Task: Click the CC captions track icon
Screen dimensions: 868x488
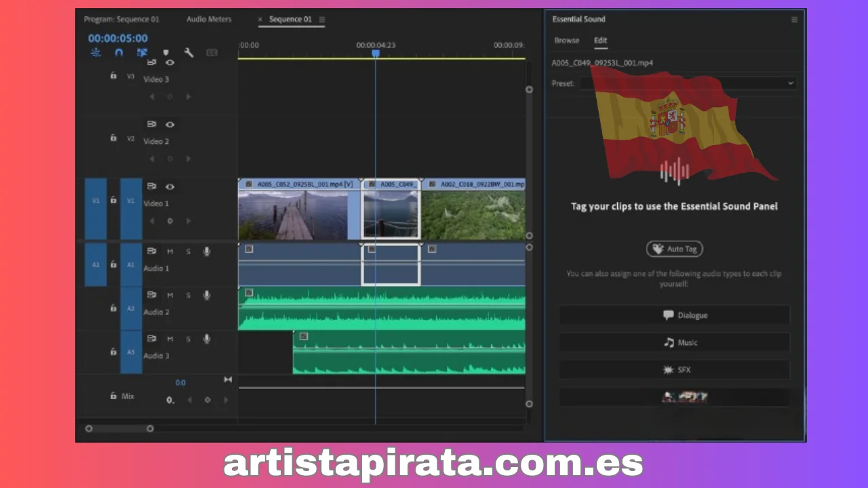Action: (x=212, y=52)
